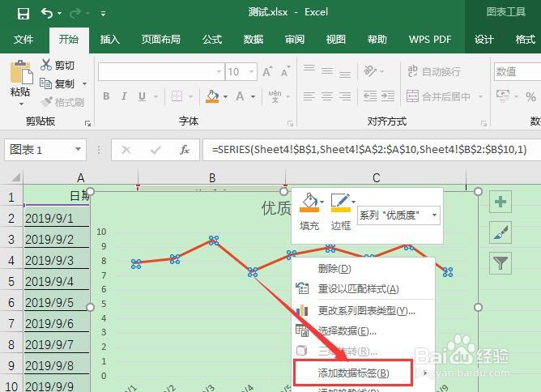Open the 文件 tab

click(x=23, y=40)
